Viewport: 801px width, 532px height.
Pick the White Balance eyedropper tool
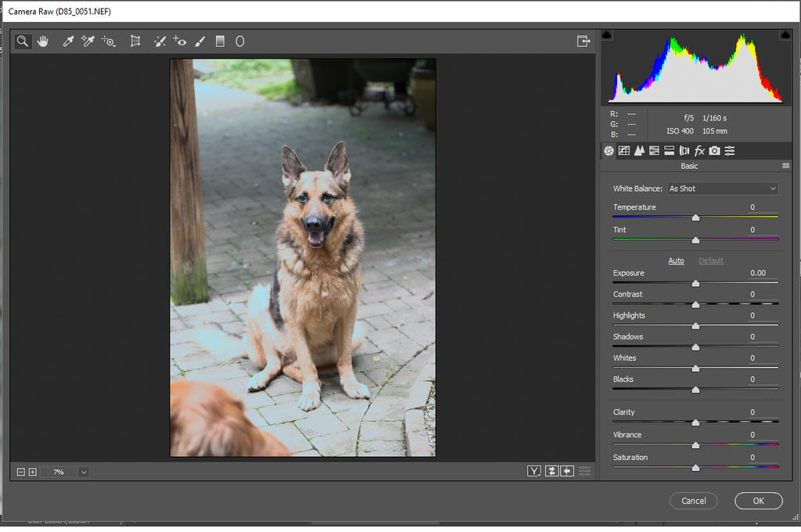68,41
